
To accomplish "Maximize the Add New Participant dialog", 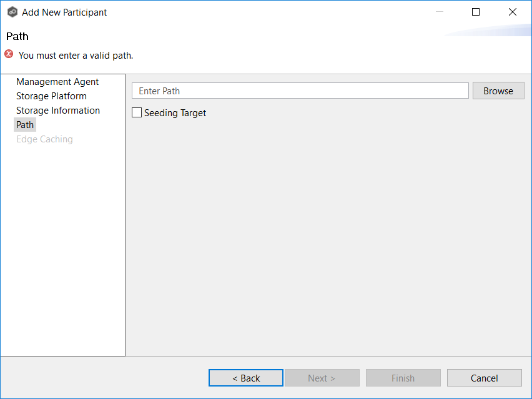I will [x=476, y=12].
